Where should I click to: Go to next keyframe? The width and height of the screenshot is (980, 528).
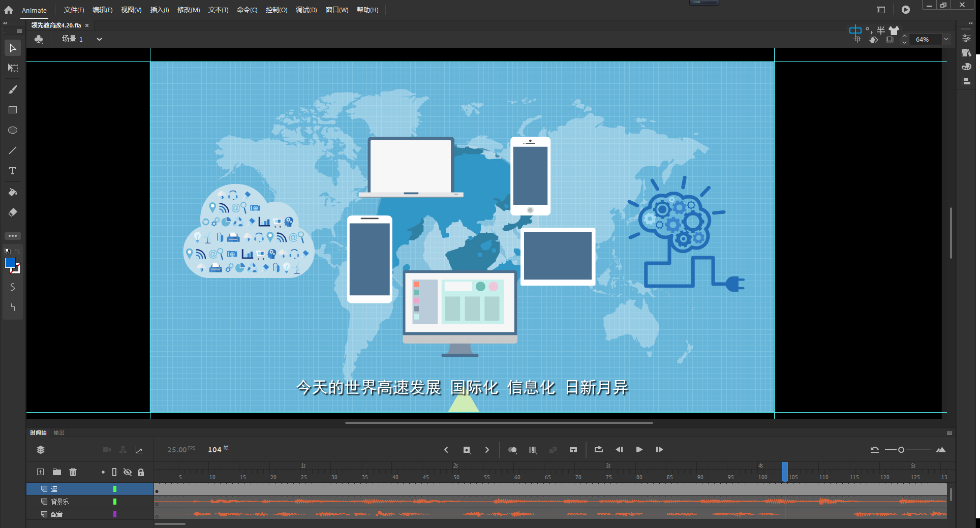[487, 450]
